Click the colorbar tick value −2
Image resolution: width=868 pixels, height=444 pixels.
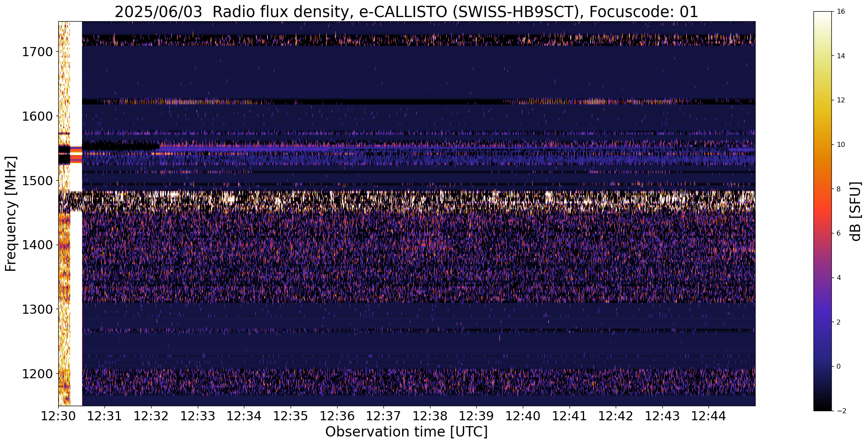click(841, 411)
